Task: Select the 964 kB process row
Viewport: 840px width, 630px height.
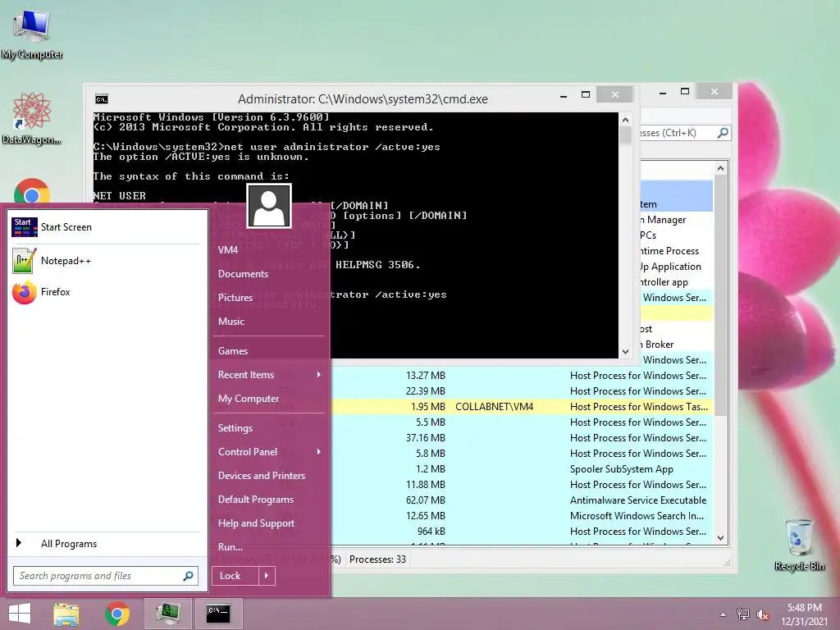Action: 523,531
